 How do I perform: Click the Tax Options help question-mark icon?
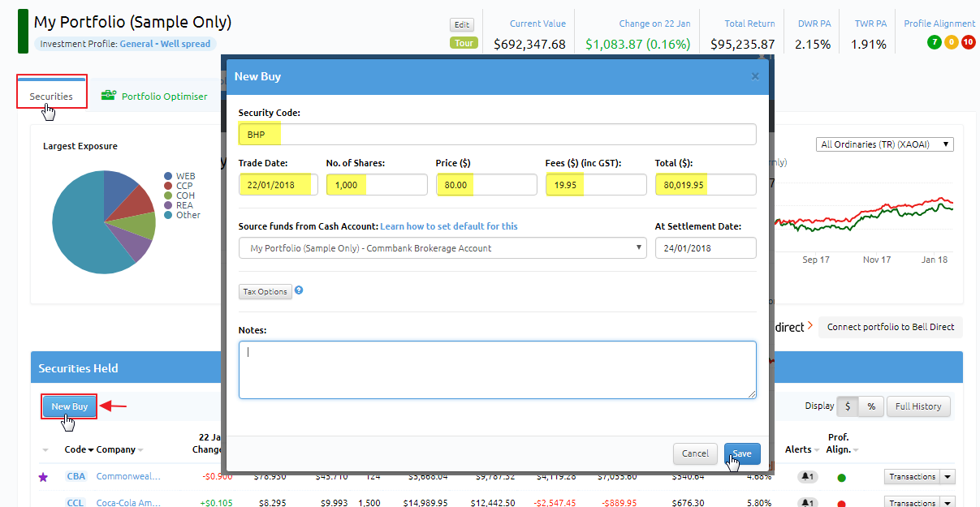click(x=299, y=290)
